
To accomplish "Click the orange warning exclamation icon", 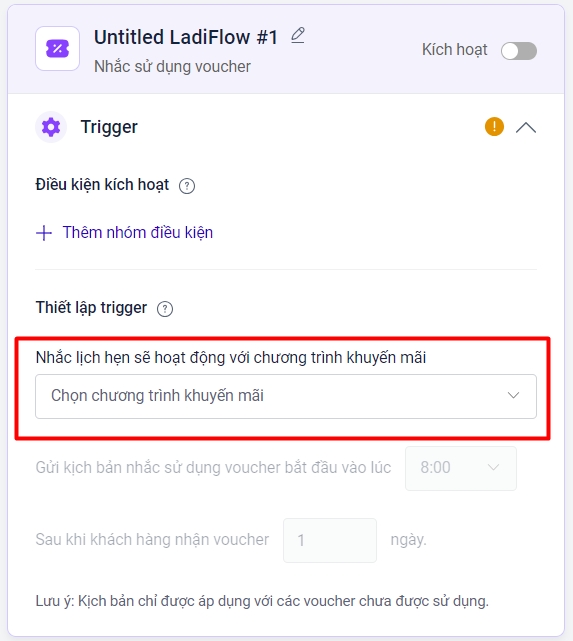I will click(494, 126).
